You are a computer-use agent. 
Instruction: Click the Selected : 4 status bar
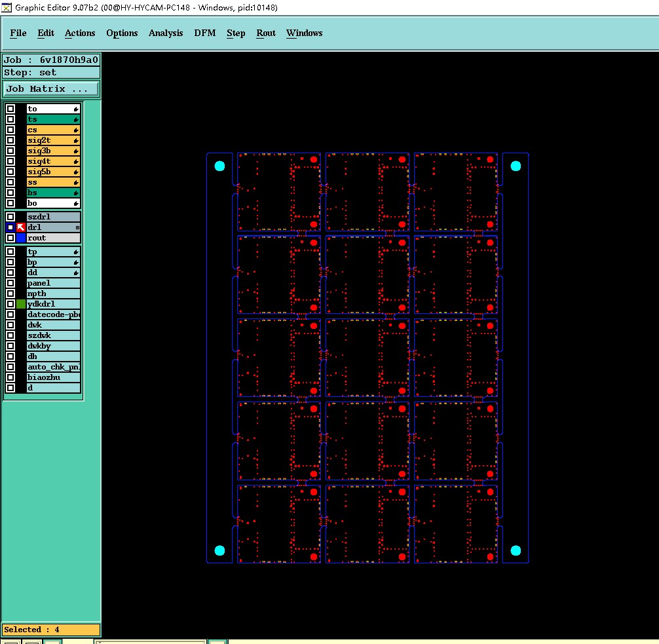pyautogui.click(x=51, y=630)
